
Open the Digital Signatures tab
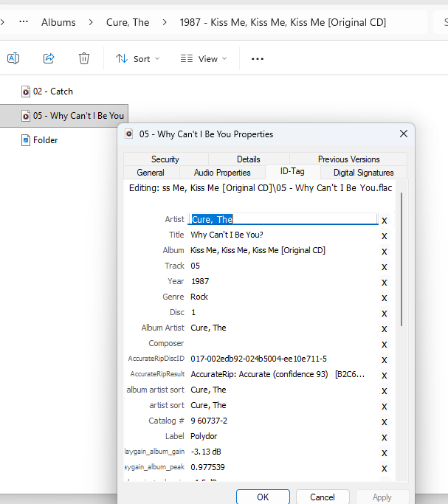click(x=363, y=173)
